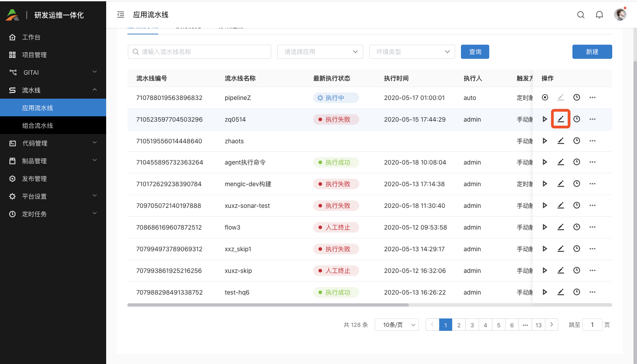Edit the xuxz-sonar-test pipeline
This screenshot has width=637, height=364.
coord(560,205)
